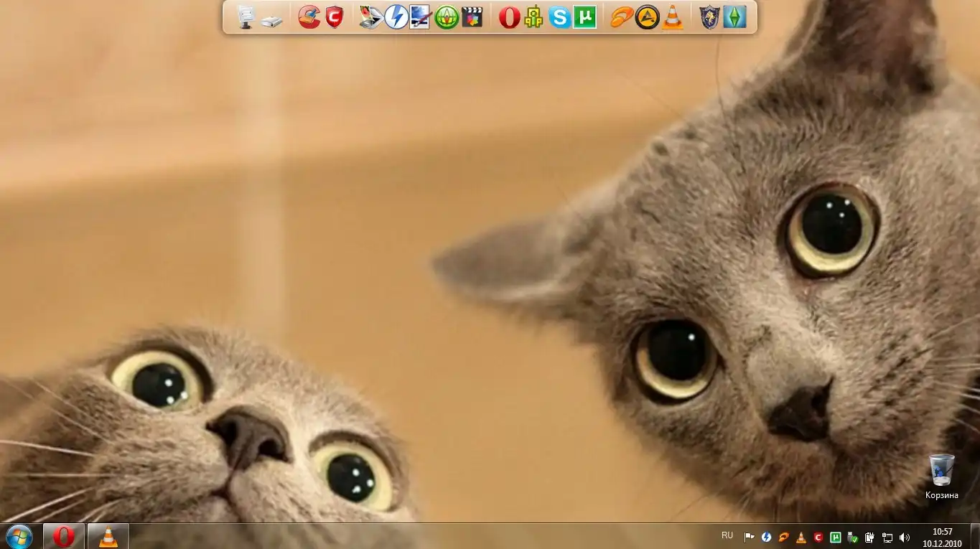The width and height of the screenshot is (980, 549).
Task: Click the Windows Start button
Action: click(19, 536)
